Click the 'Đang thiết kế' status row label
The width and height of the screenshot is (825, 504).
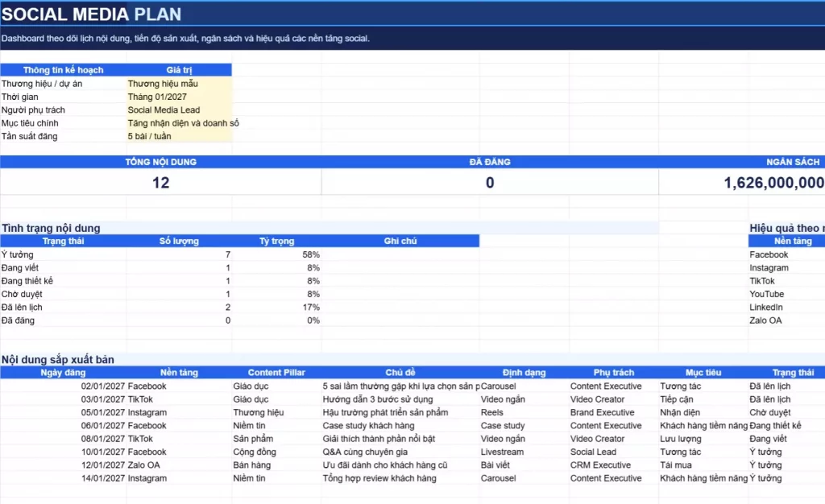27,281
